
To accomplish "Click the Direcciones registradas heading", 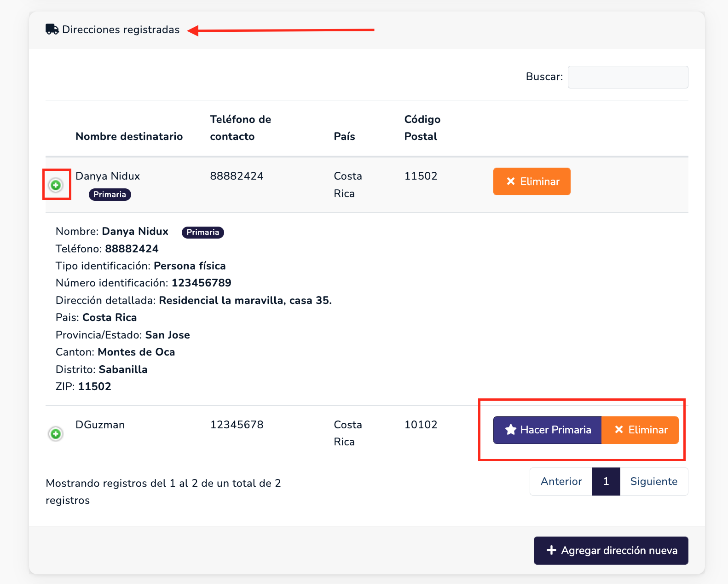I will tap(121, 29).
